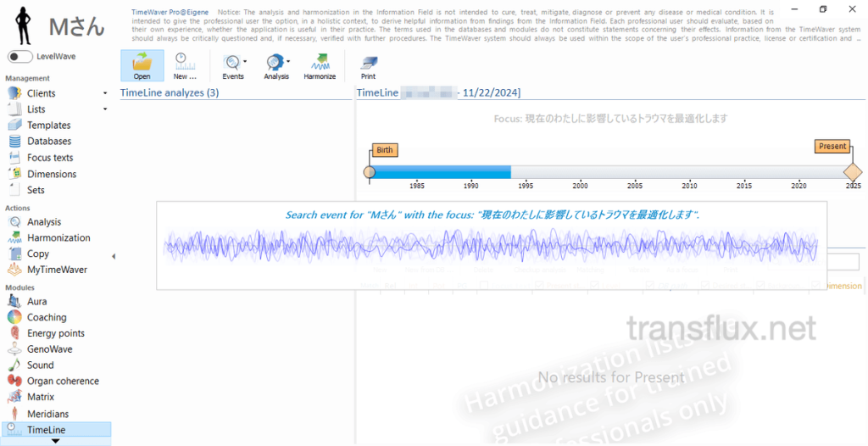The image size is (868, 446).
Task: Open the Coaching module
Action: pos(47,317)
